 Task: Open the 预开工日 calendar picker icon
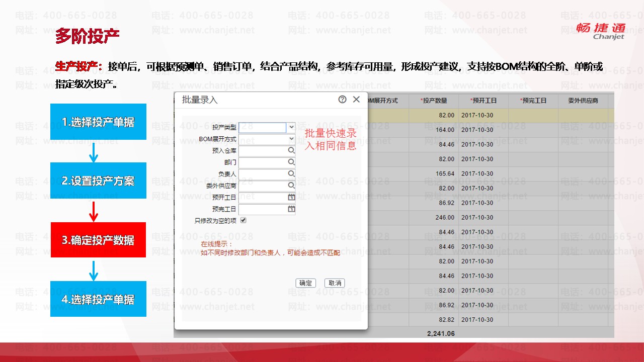click(291, 197)
